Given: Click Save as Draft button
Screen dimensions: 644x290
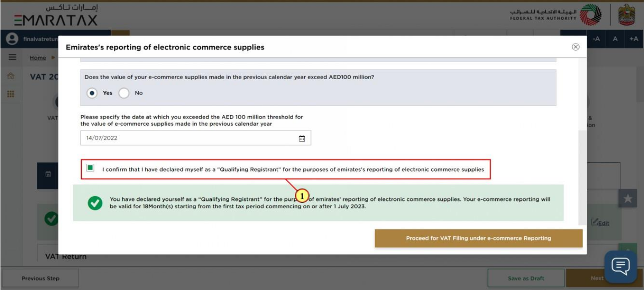Looking at the screenshot, I should [x=526, y=278].
